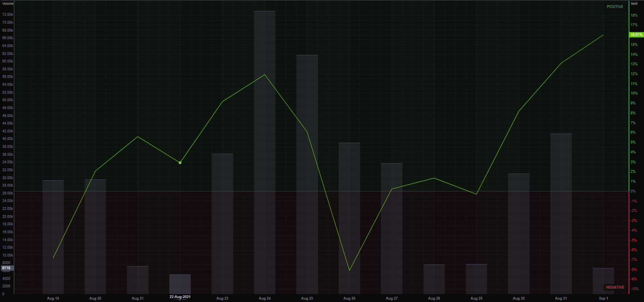The image size is (644, 302).
Task: Click the POSITIVE sentiment label
Action: coord(615,7)
